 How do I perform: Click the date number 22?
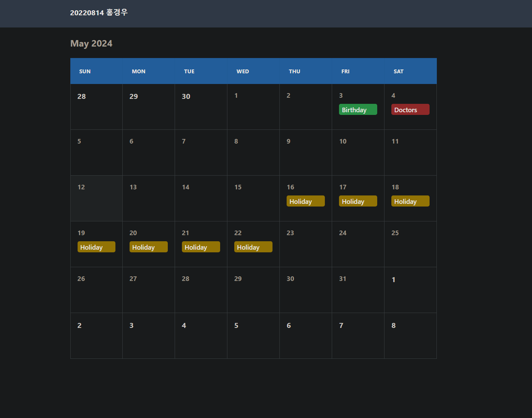(238, 233)
